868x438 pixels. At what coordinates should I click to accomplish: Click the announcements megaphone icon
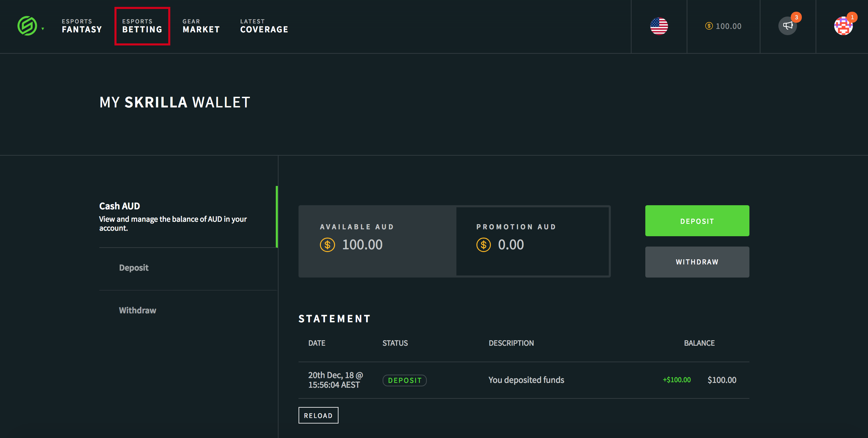(x=787, y=26)
